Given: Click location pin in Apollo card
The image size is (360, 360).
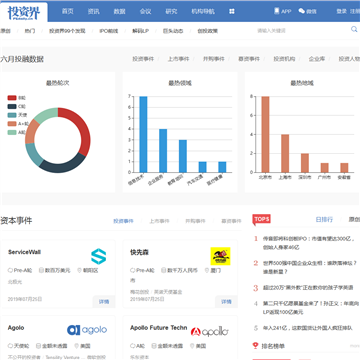Looking at the screenshot, I should (x=192, y=346).
